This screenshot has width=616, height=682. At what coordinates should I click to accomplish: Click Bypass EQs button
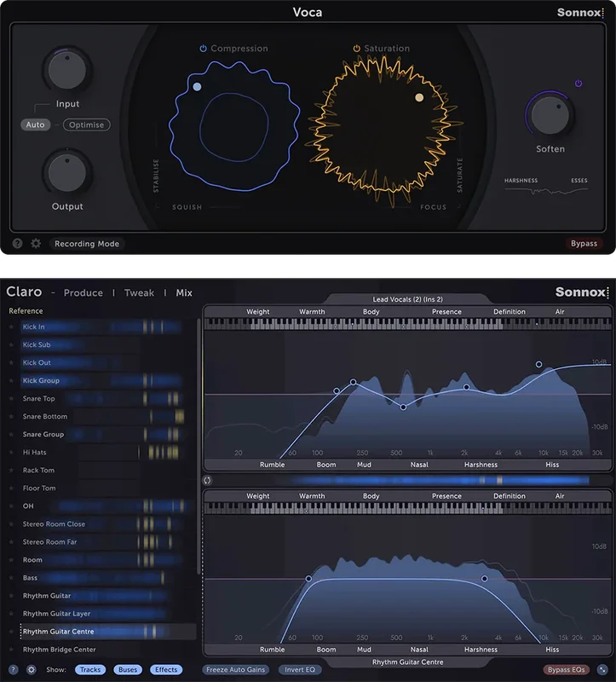(x=566, y=669)
